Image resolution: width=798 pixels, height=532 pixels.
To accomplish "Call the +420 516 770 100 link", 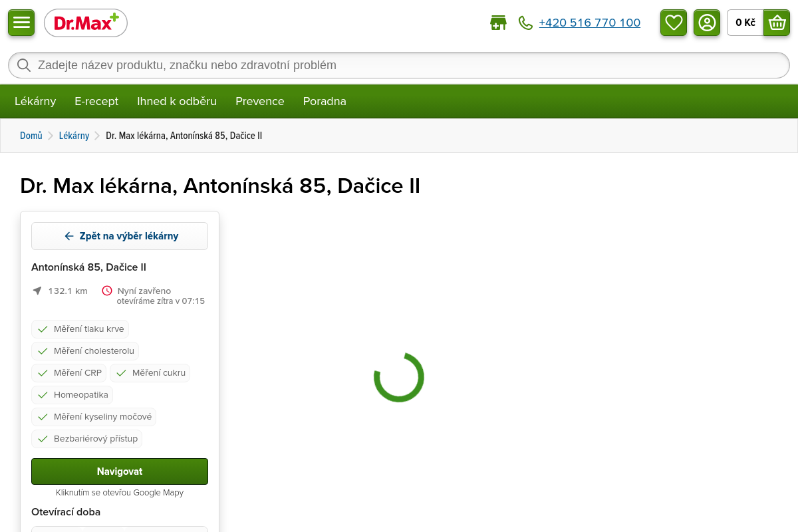I will tap(589, 23).
